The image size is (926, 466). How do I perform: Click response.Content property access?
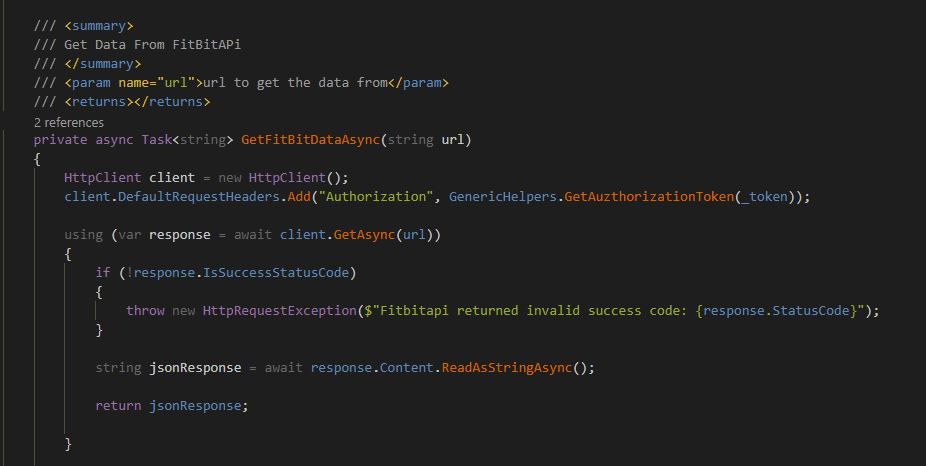click(373, 367)
